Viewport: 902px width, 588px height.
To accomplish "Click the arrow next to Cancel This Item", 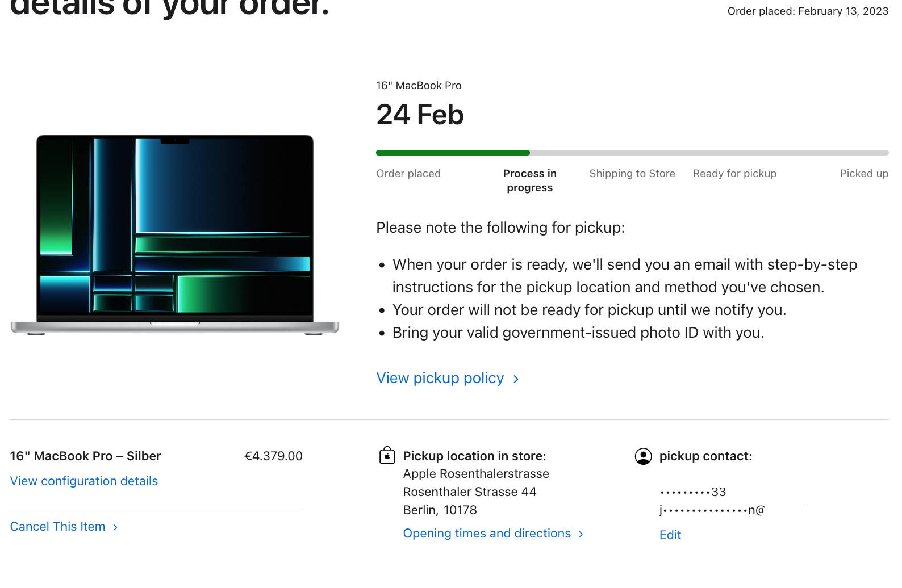I will [115, 527].
